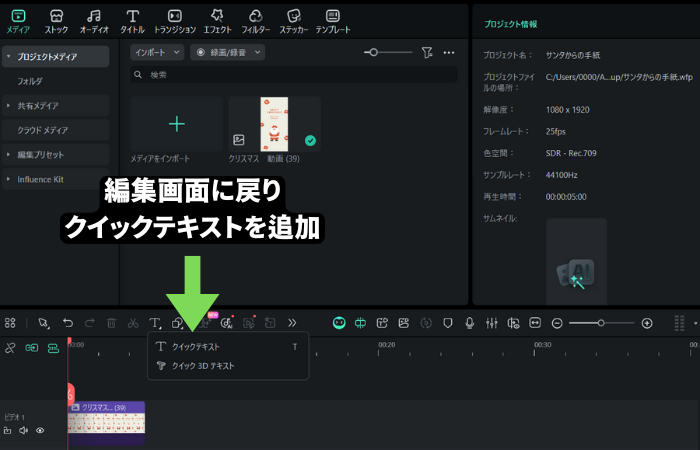The width and height of the screenshot is (700, 450).
Task: Expand the 編集プリセット section
Action: tap(8, 154)
